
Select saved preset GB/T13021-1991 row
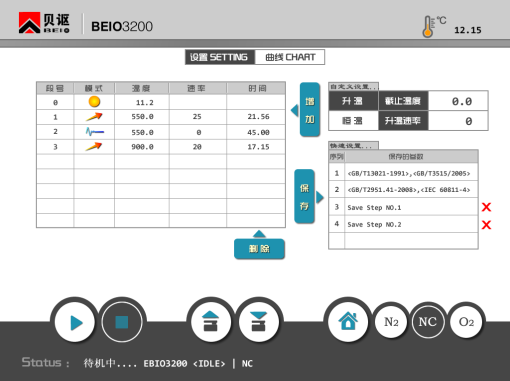(x=403, y=173)
